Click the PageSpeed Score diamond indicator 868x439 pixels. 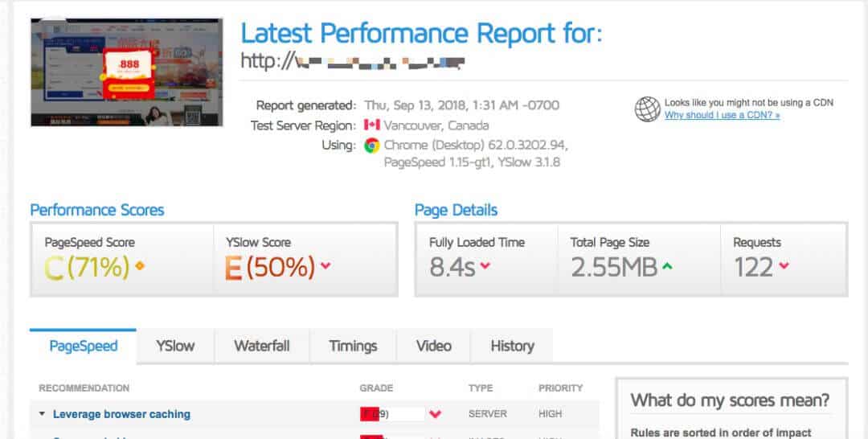140,266
